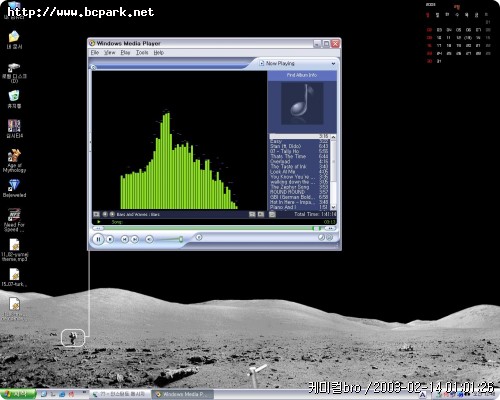Select the 15.07-turk mp3 file icon
This screenshot has height=400, width=500.
[x=14, y=277]
